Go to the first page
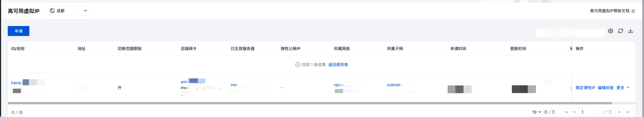The width and height of the screenshot is (644, 117). (x=566, y=112)
